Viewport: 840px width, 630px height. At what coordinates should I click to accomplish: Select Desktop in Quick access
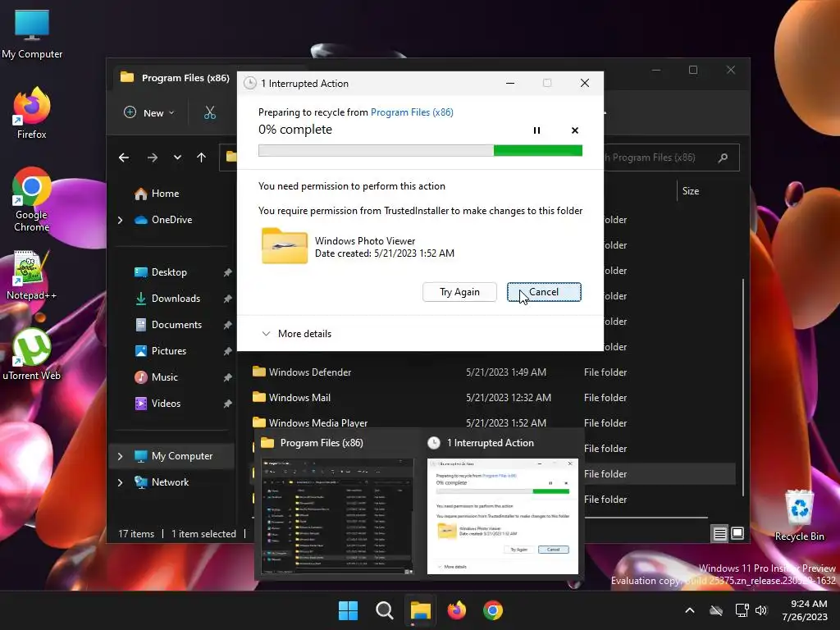(x=169, y=272)
